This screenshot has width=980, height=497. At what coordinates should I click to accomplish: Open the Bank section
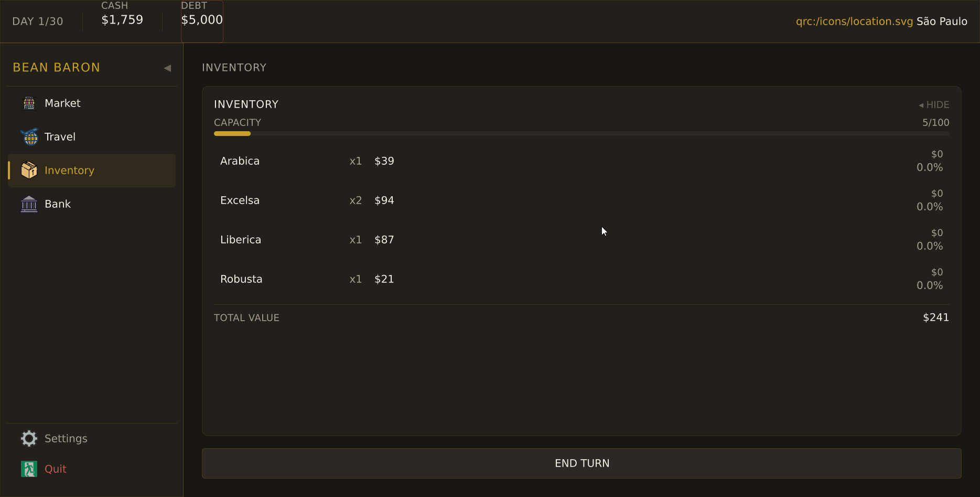point(58,204)
